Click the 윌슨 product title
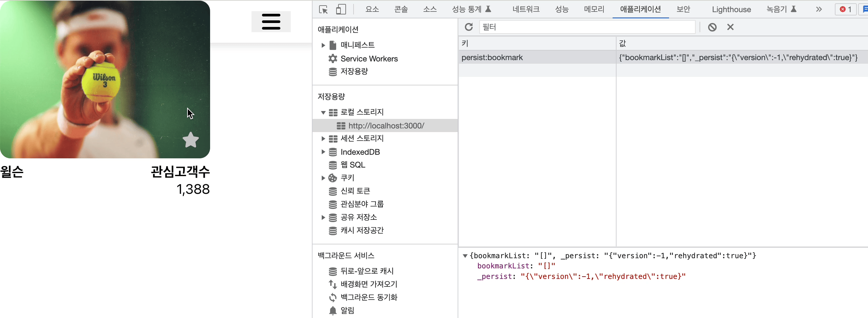The height and width of the screenshot is (318, 868). pyautogui.click(x=12, y=171)
